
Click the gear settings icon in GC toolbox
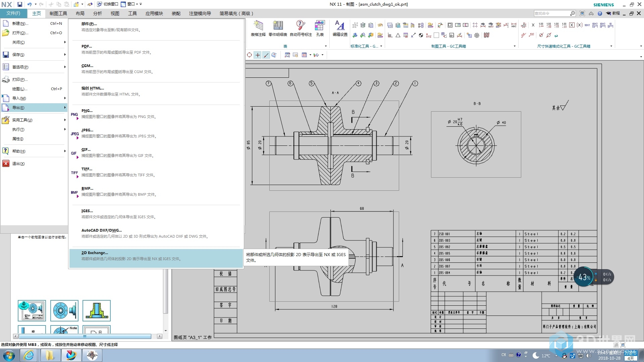click(477, 35)
